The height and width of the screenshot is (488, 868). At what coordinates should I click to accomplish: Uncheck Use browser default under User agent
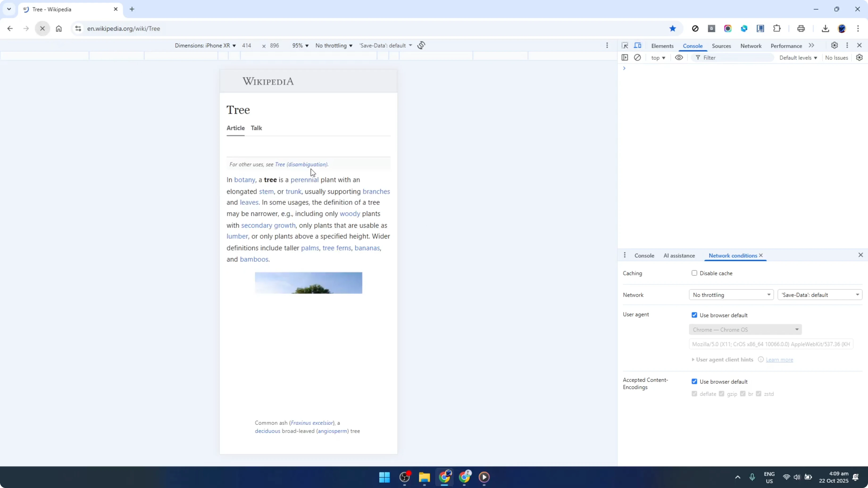[694, 315]
